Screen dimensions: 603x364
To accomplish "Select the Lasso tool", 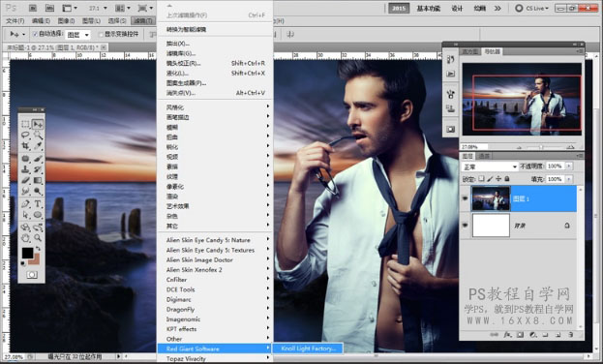I will 26,136.
